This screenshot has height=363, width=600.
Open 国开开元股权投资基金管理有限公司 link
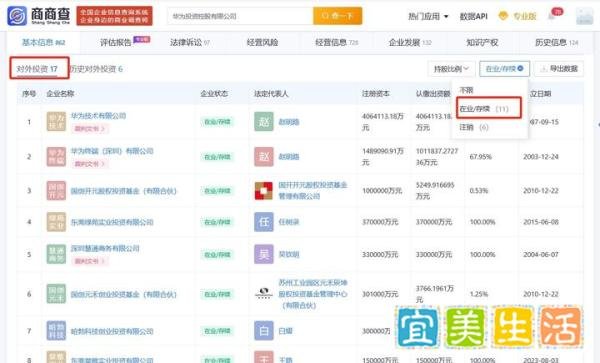point(313,190)
